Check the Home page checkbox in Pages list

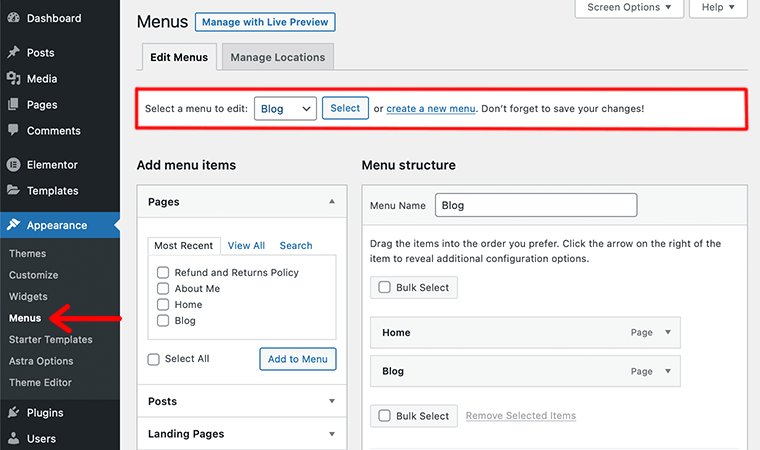(163, 305)
